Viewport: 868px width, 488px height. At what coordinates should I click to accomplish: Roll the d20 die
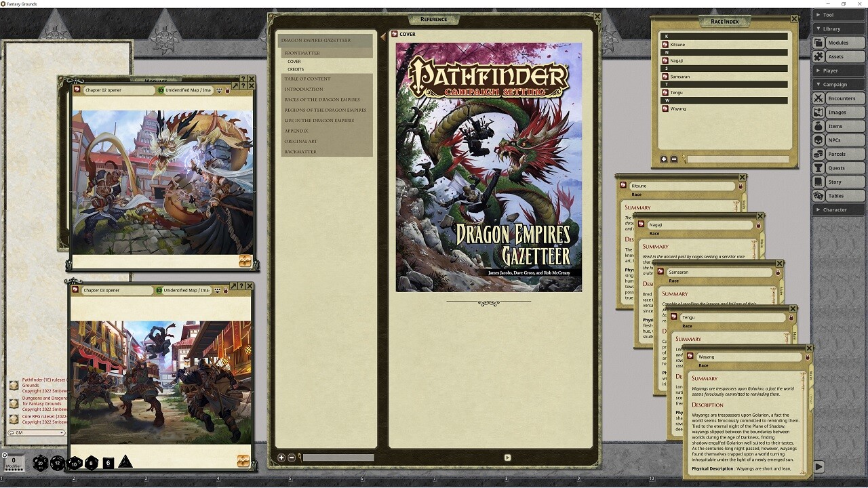pyautogui.click(x=41, y=463)
